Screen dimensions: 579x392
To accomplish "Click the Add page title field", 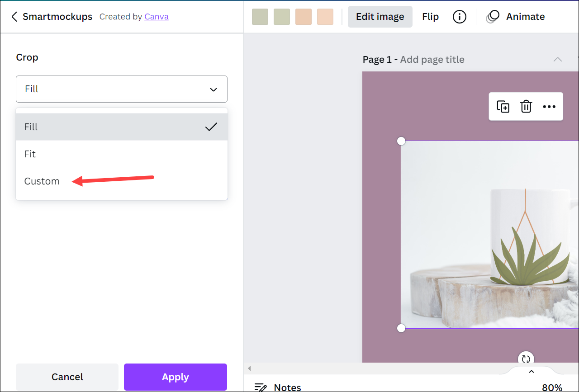I will tap(432, 60).
